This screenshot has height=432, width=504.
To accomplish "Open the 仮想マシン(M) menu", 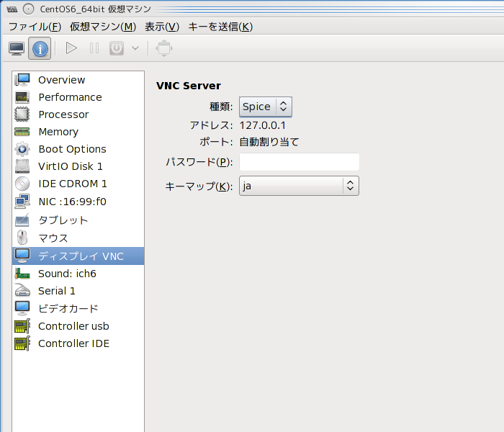I will tap(103, 27).
